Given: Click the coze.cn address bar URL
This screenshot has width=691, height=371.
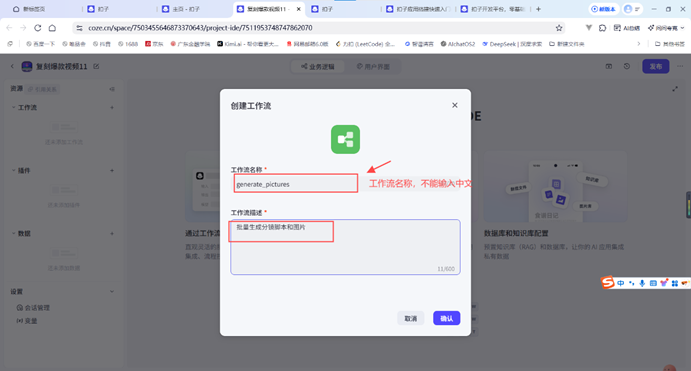Looking at the screenshot, I should tap(200, 28).
